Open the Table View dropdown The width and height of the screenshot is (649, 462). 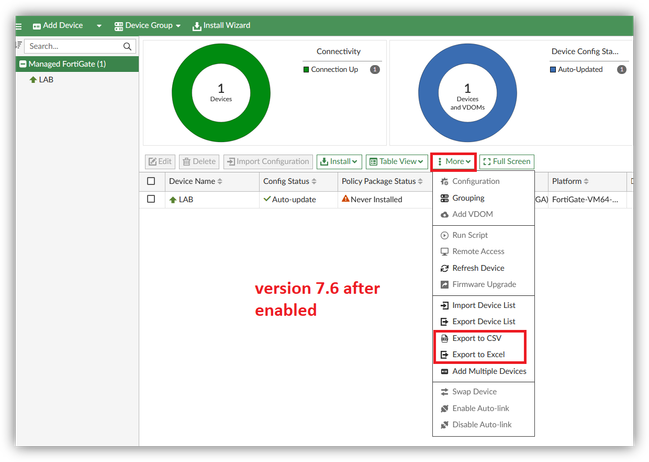(x=397, y=161)
